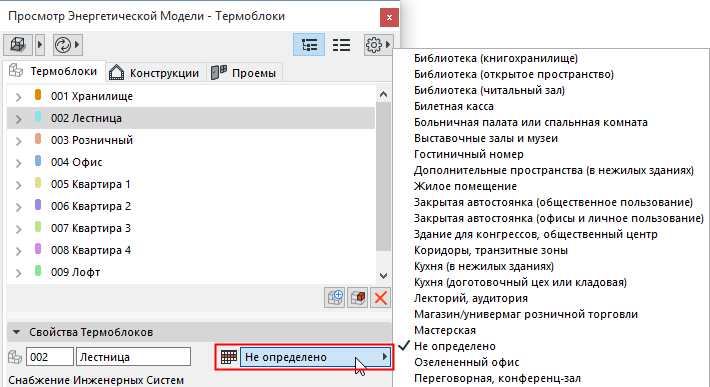This screenshot has height=387, width=710.
Task: Choose Жилое помещение from the profile list
Action: (x=465, y=186)
